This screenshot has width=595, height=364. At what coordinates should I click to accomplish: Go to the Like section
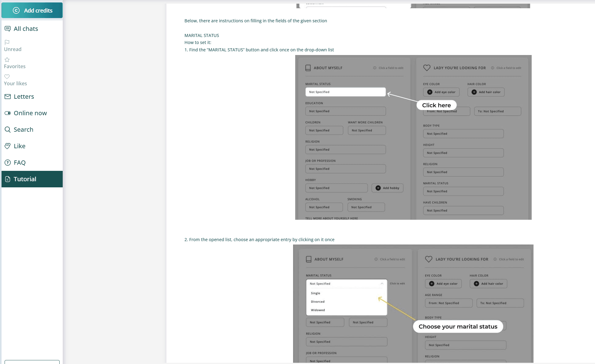pyautogui.click(x=32, y=146)
